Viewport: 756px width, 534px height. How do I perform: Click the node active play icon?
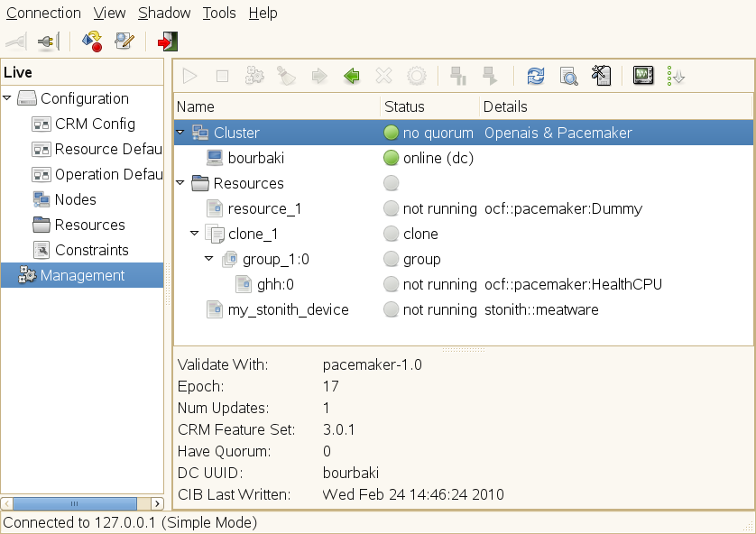(491, 76)
